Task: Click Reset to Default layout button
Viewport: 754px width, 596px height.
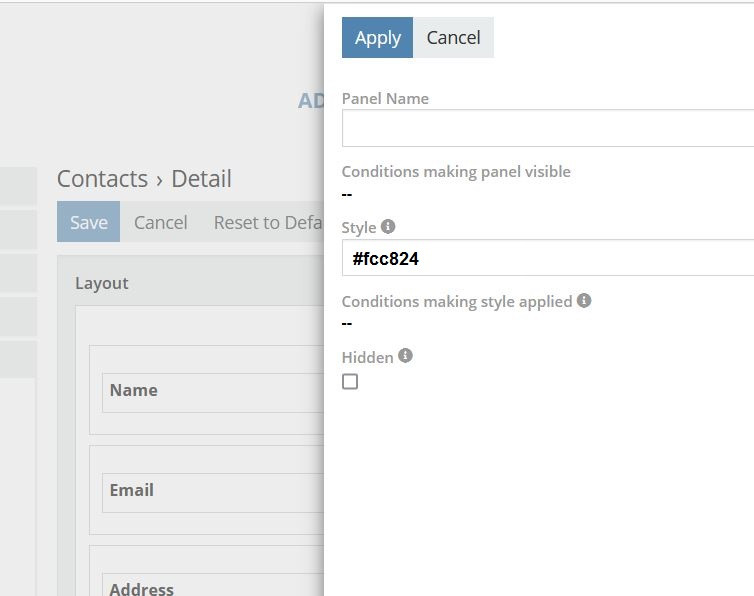Action: [267, 222]
